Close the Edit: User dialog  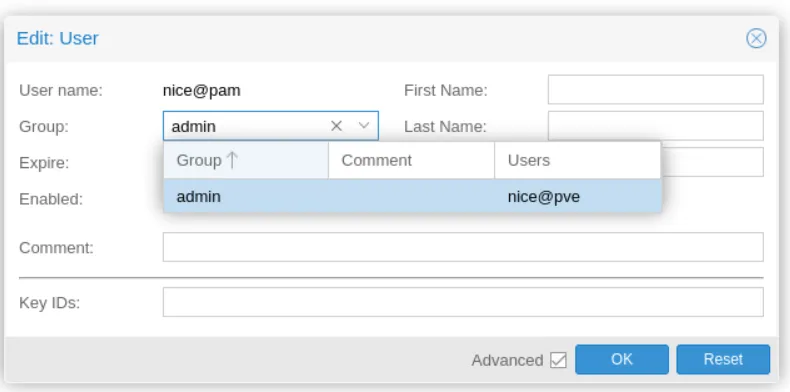[x=756, y=38]
